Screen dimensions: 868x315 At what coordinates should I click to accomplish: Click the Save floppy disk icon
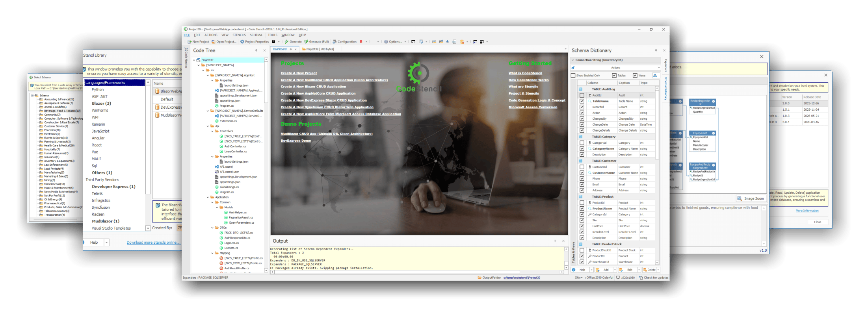273,42
